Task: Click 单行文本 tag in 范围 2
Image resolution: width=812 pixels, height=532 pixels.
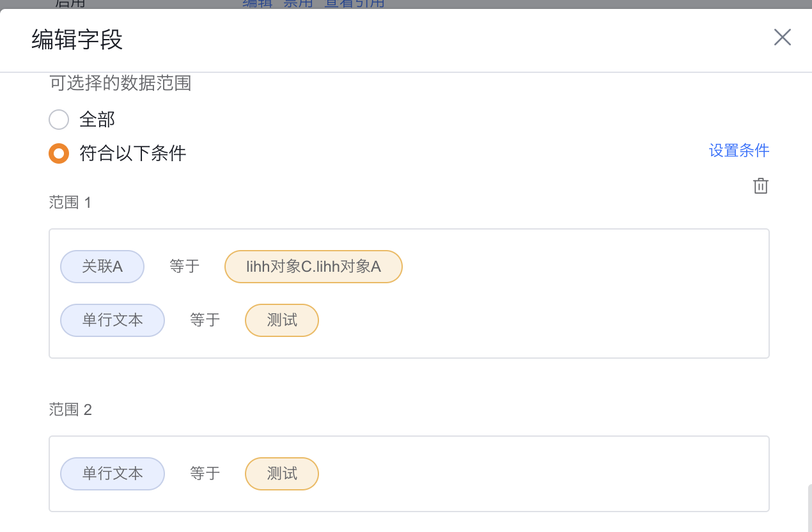Action: [x=113, y=474]
